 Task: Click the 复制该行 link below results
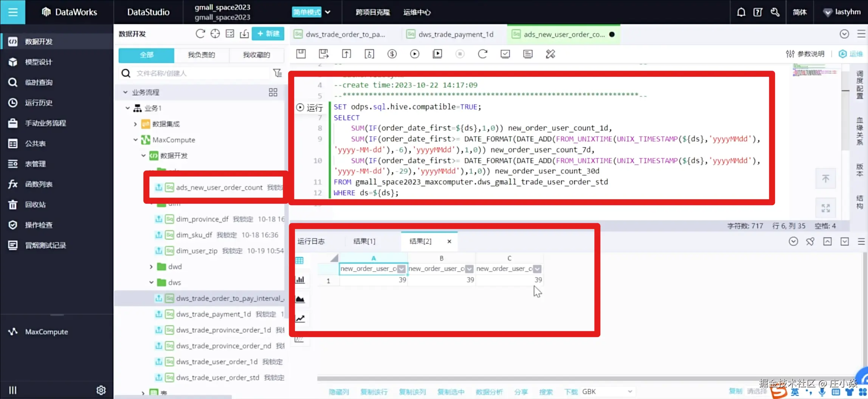point(374,392)
